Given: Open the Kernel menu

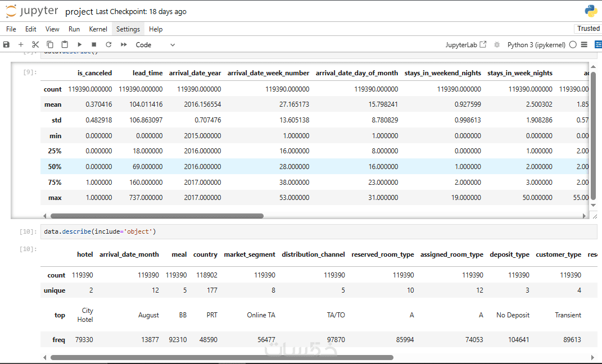Looking at the screenshot, I should 98,29.
